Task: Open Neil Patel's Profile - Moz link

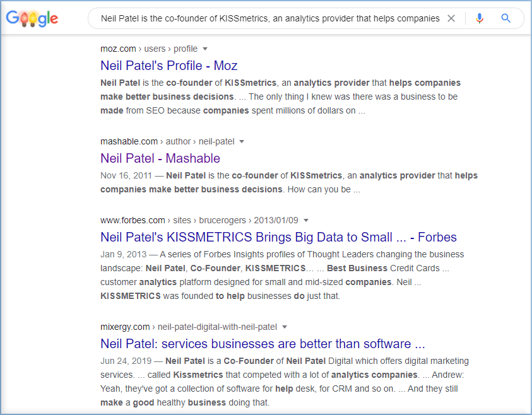Action: tap(168, 66)
